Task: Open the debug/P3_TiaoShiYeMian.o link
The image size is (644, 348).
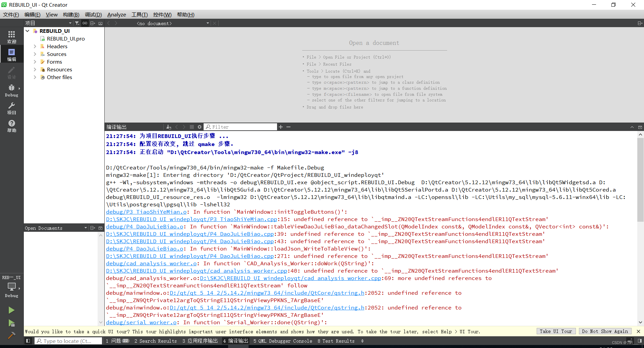Action: point(146,212)
